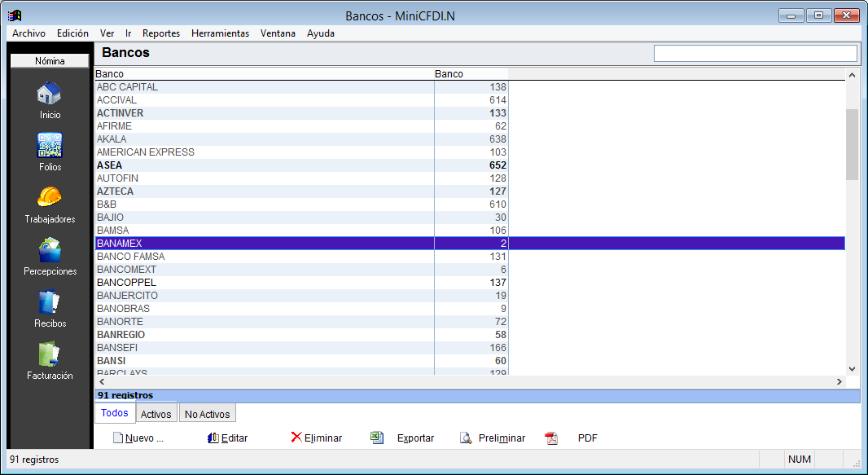The image size is (868, 475).
Task: Open the Folios QR code icon
Action: pos(50,146)
